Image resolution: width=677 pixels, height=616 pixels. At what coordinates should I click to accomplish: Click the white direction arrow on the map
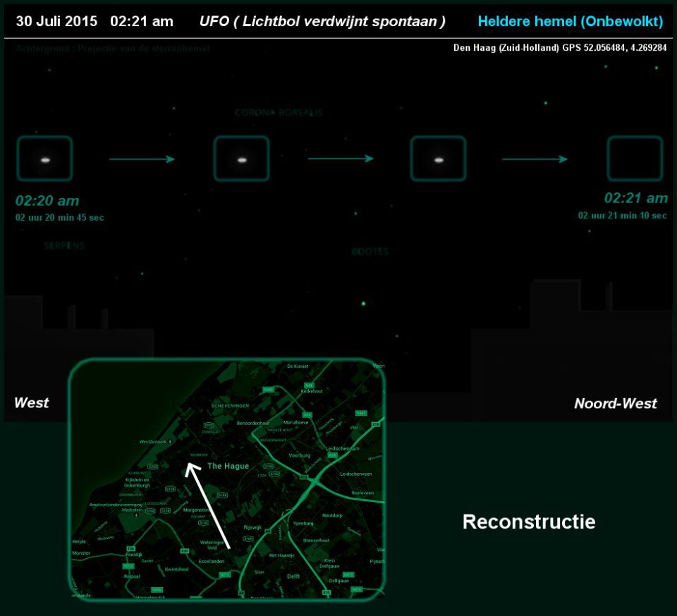click(x=208, y=505)
